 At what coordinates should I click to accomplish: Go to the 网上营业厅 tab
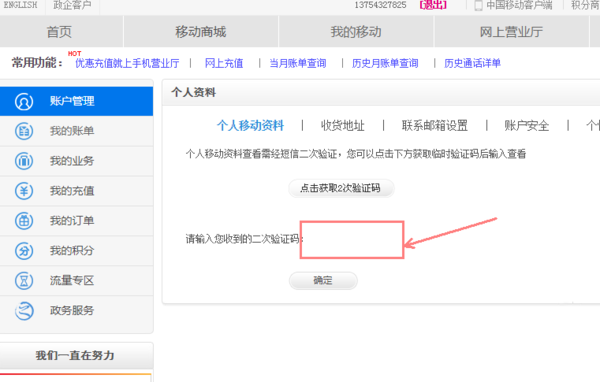click(x=511, y=32)
